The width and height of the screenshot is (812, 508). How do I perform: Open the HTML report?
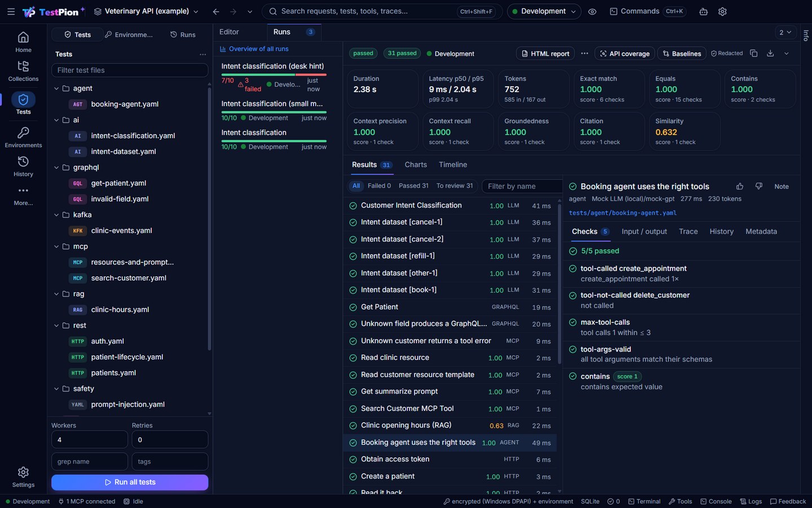pos(545,54)
